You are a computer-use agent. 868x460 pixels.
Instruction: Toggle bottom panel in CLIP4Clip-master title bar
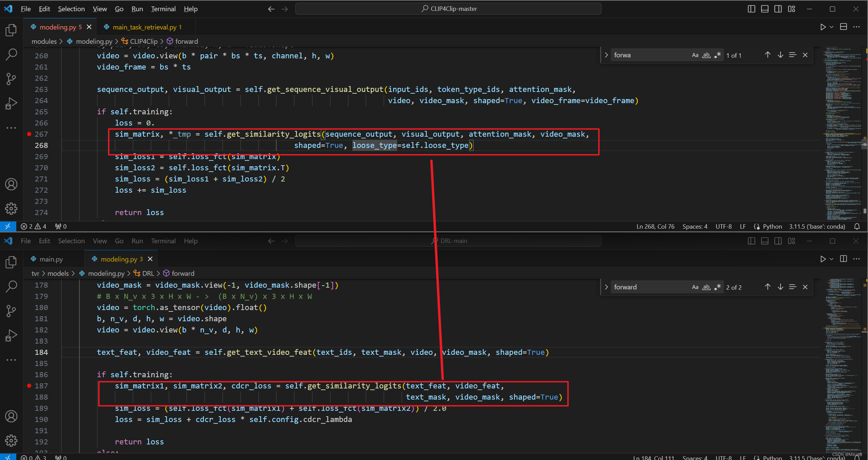pos(765,9)
